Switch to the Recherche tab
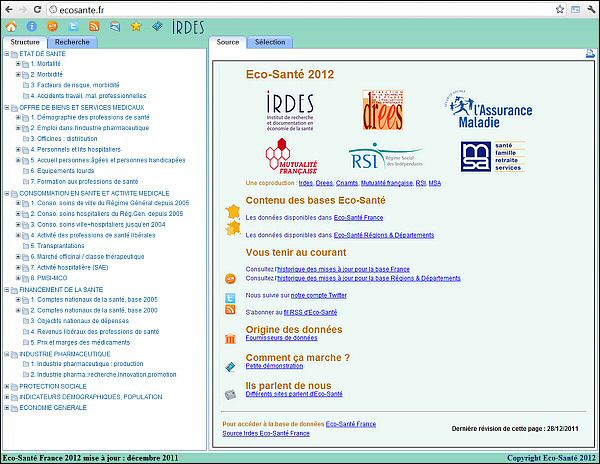Screen dimensions: 600x464 tap(72, 42)
